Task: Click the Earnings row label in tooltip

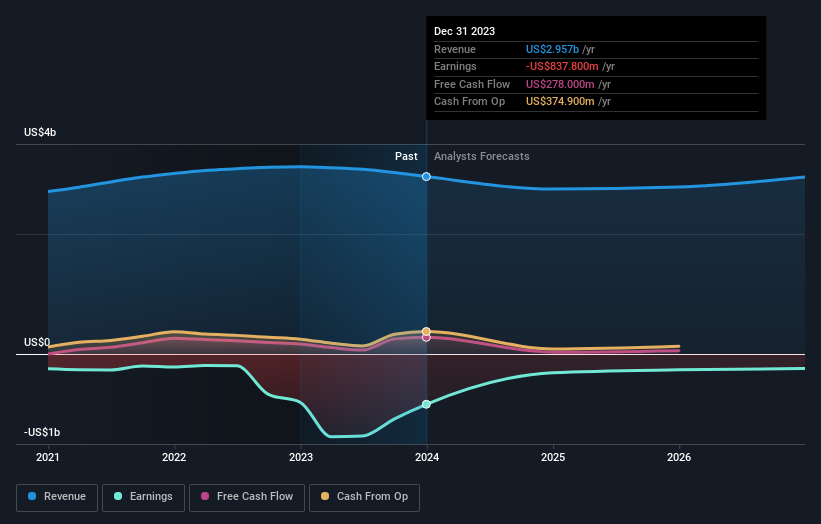Action: (x=455, y=66)
